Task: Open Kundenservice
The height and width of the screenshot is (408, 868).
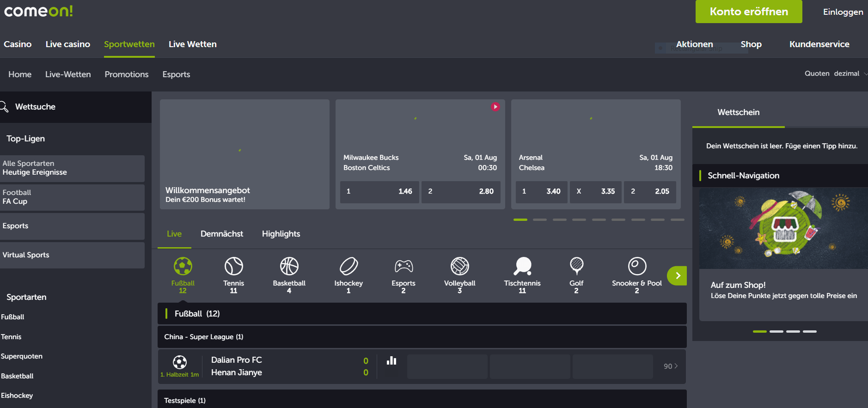Action: pyautogui.click(x=819, y=44)
